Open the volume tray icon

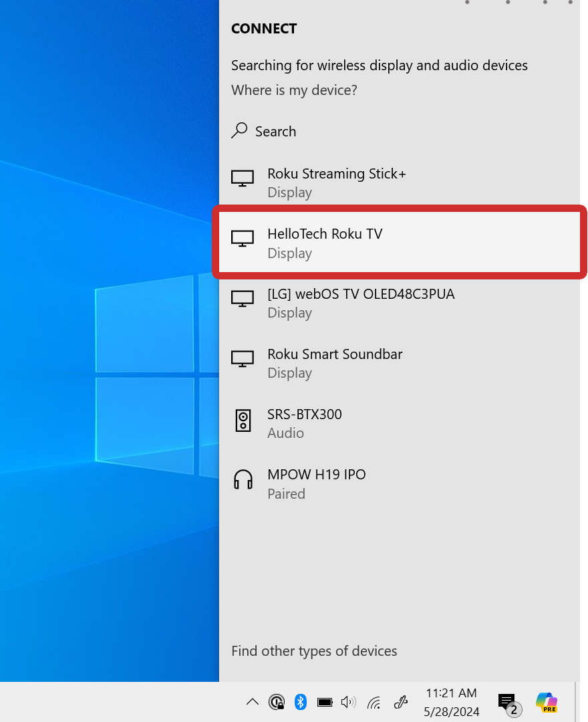click(348, 701)
